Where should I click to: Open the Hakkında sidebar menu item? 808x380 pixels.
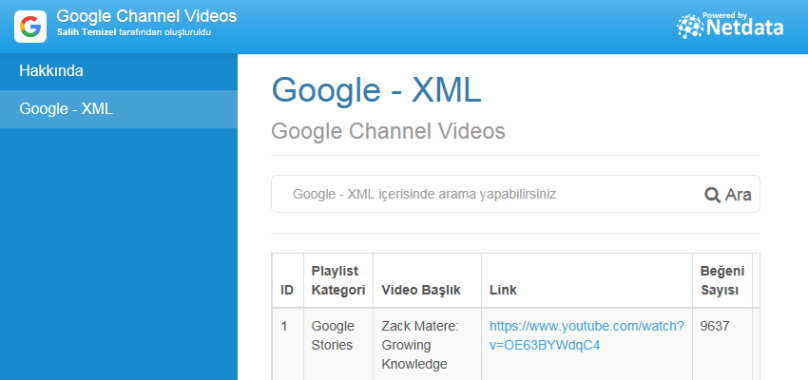(119, 71)
